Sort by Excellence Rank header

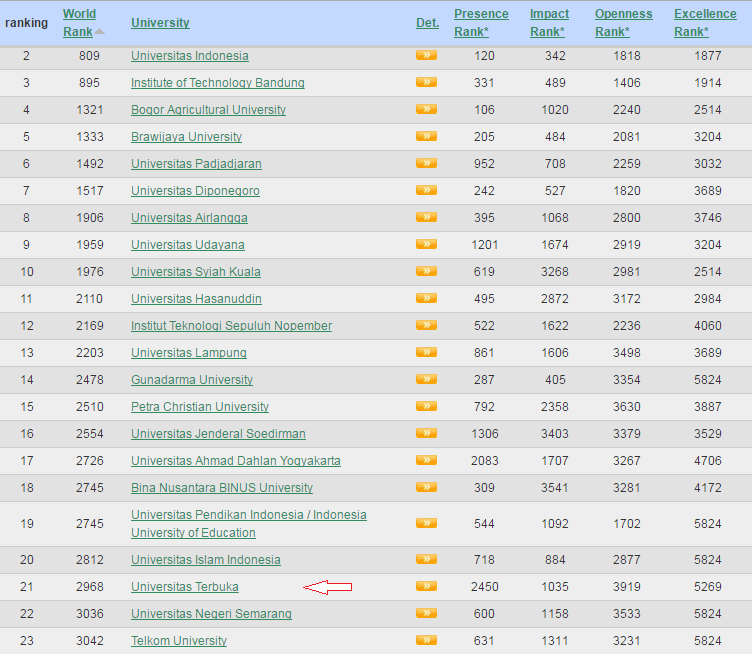705,23
